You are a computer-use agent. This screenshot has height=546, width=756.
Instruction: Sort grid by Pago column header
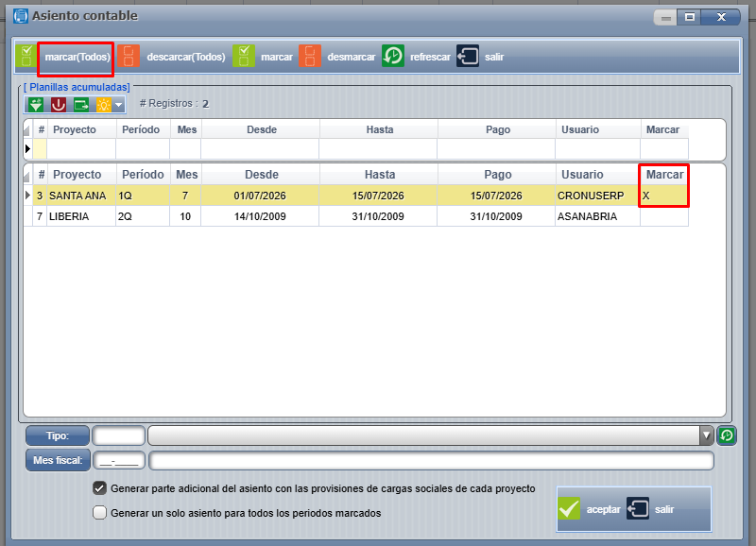(498, 175)
